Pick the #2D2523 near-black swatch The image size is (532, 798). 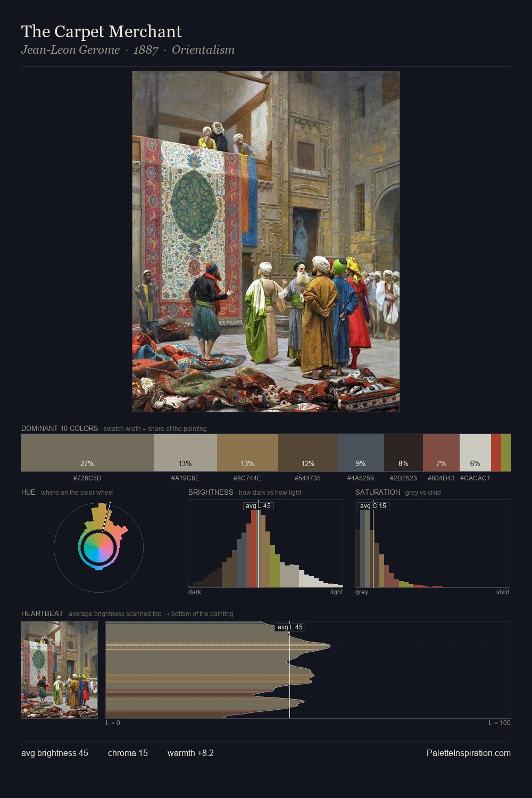[403, 453]
